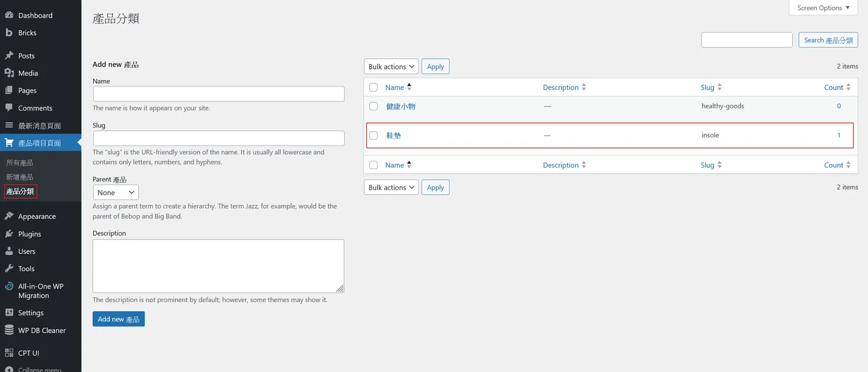
Task: Focus the Name text input field
Action: coord(219,94)
